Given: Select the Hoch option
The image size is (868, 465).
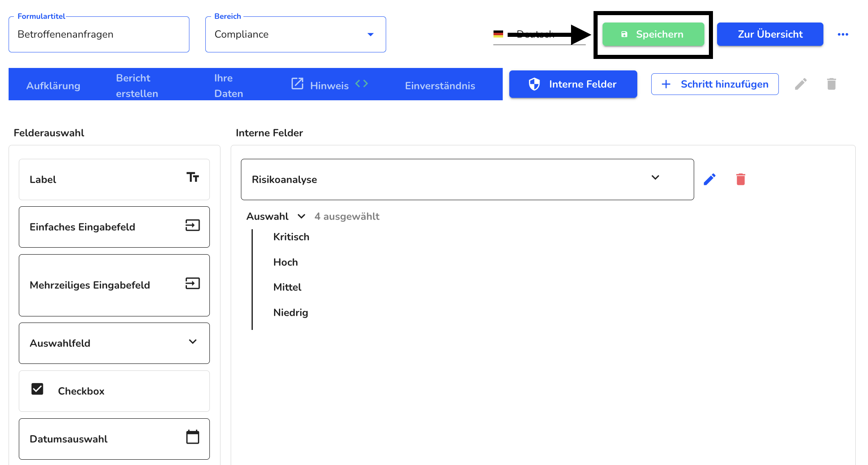Looking at the screenshot, I should pyautogui.click(x=286, y=262).
